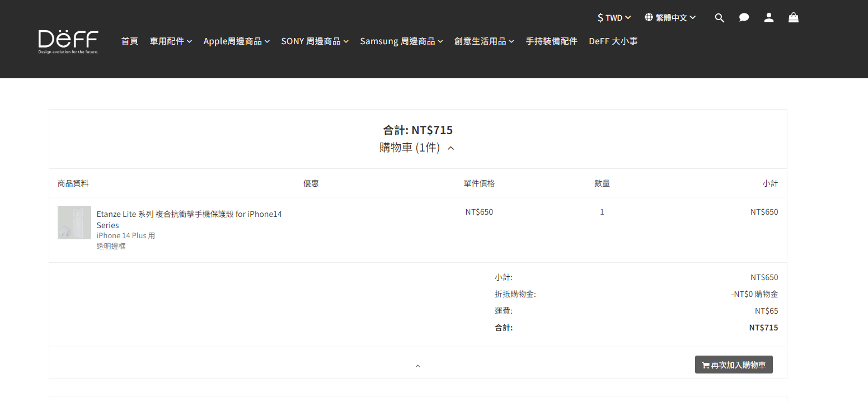
Task: Click the user account icon
Action: pyautogui.click(x=769, y=18)
